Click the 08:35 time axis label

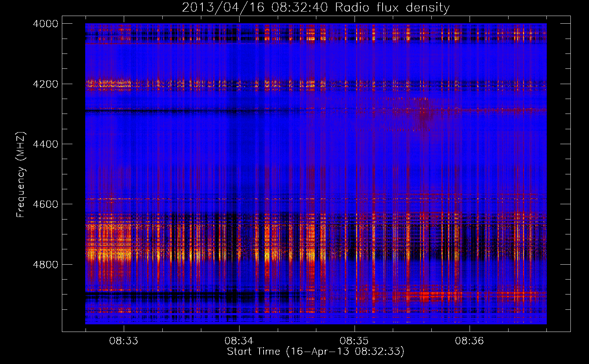click(x=354, y=341)
